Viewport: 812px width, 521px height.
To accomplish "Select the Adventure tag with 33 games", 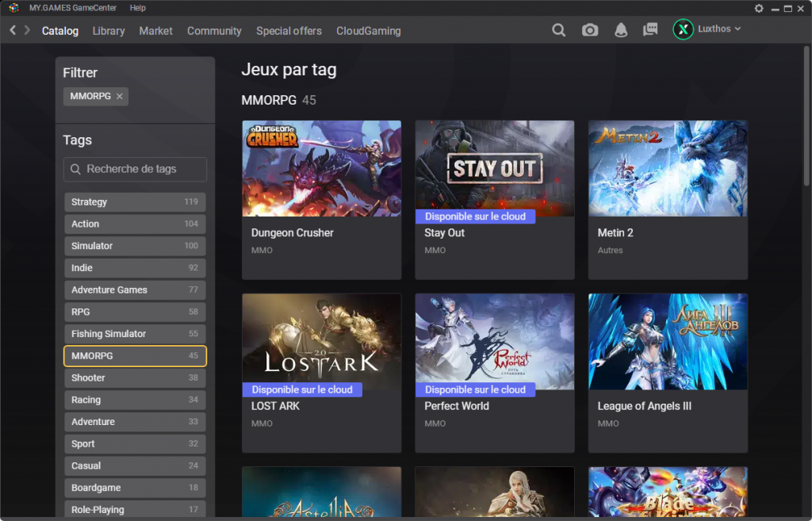I will coord(135,422).
